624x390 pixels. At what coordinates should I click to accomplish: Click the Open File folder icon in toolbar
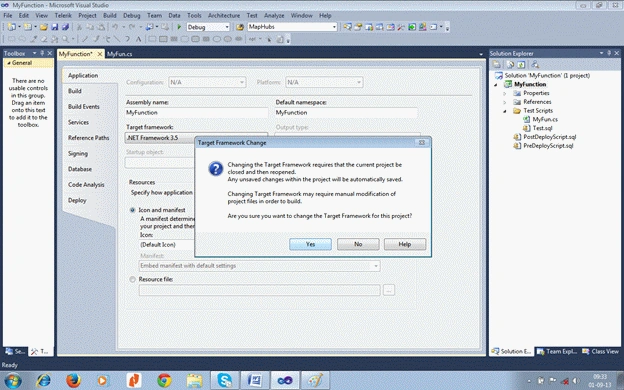43,27
